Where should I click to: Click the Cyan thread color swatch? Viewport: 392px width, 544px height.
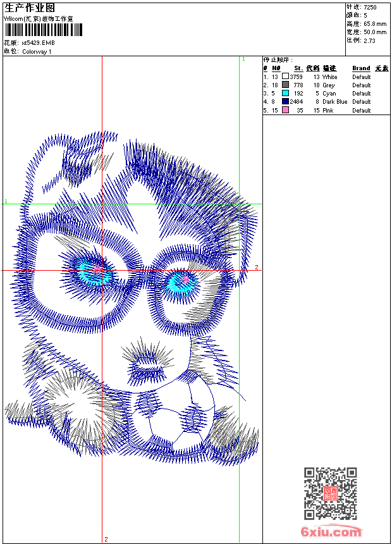[x=285, y=93]
